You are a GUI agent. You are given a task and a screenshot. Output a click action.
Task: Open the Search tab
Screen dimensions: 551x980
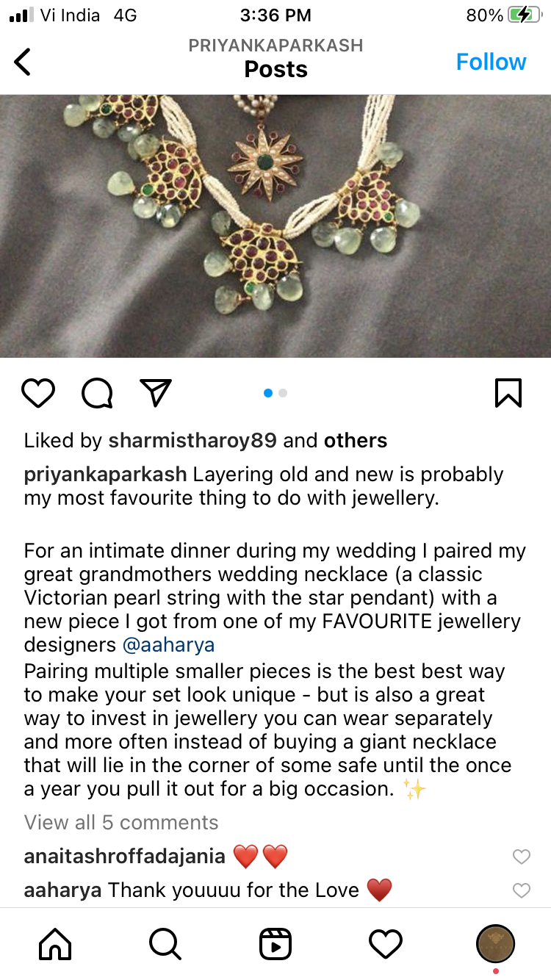[x=165, y=944]
